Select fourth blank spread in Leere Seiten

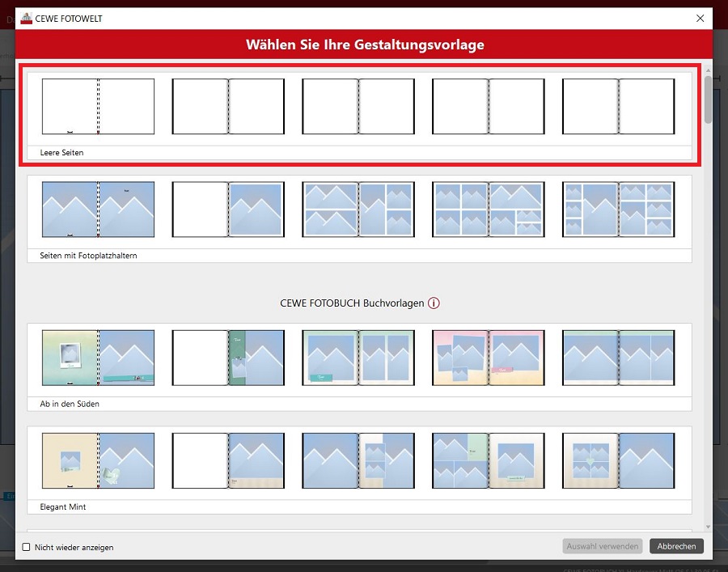pos(488,106)
